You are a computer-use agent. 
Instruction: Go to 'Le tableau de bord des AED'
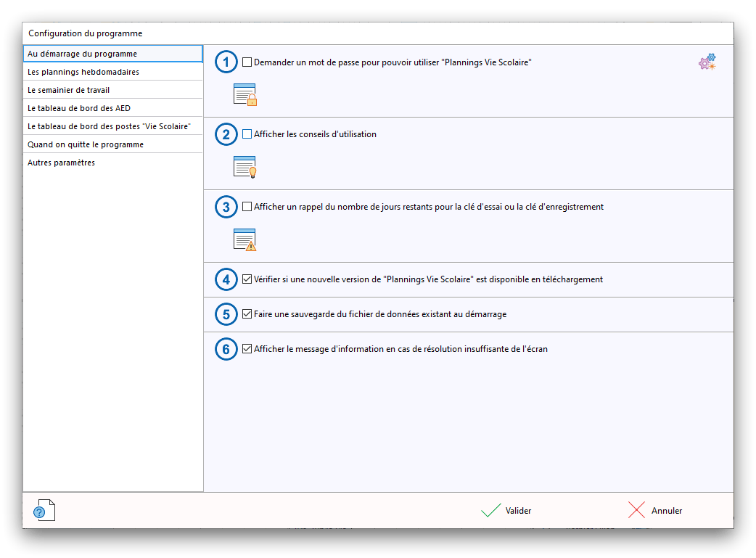(x=78, y=108)
